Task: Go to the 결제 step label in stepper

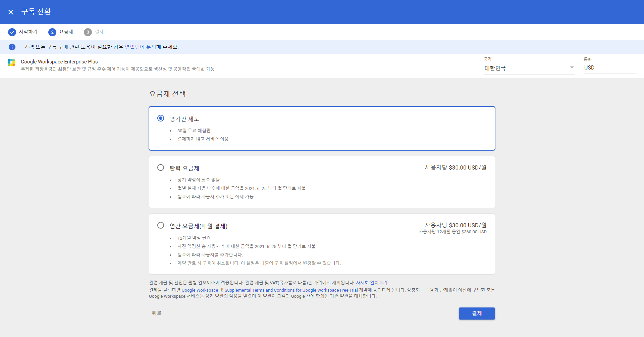Action: coord(99,32)
